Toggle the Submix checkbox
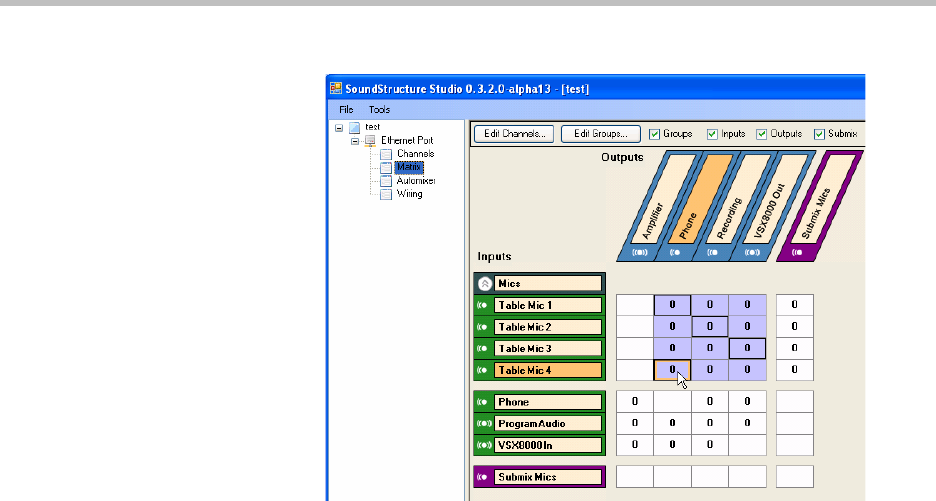The height and width of the screenshot is (501, 936). pos(819,134)
